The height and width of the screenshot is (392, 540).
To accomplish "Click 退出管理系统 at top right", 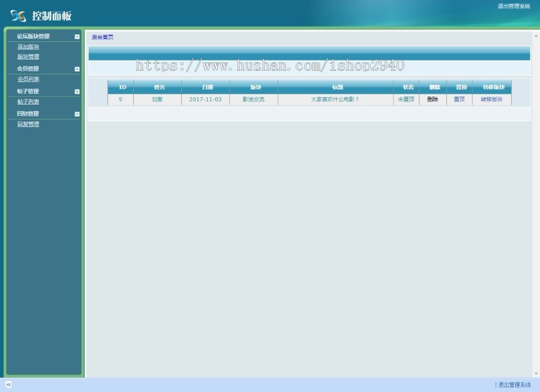I will (514, 6).
